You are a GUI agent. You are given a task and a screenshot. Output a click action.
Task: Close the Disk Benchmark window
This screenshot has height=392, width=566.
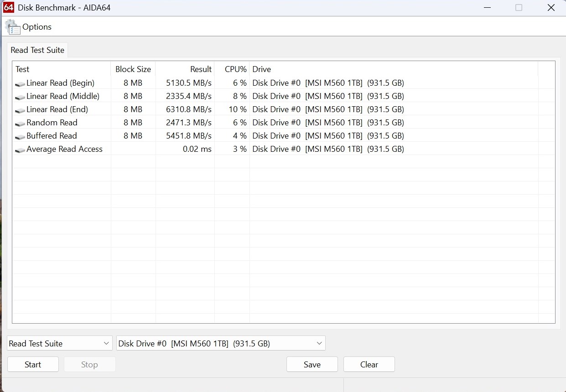tap(551, 8)
